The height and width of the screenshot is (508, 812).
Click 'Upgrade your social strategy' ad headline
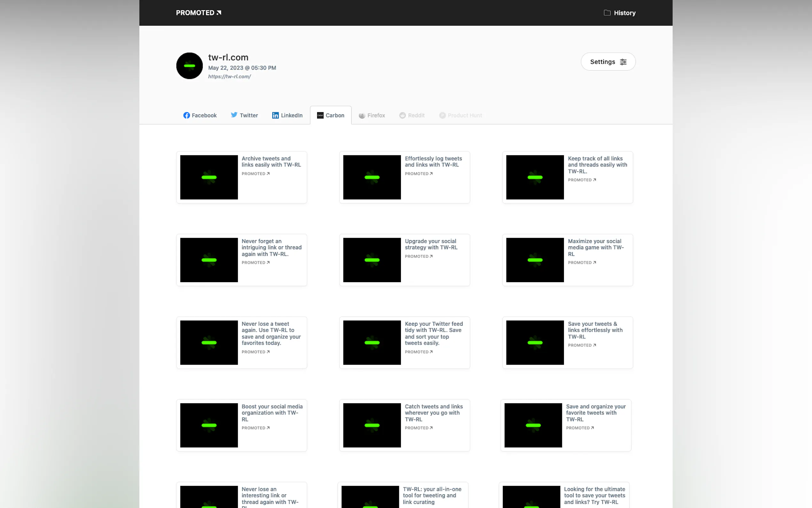click(x=431, y=244)
